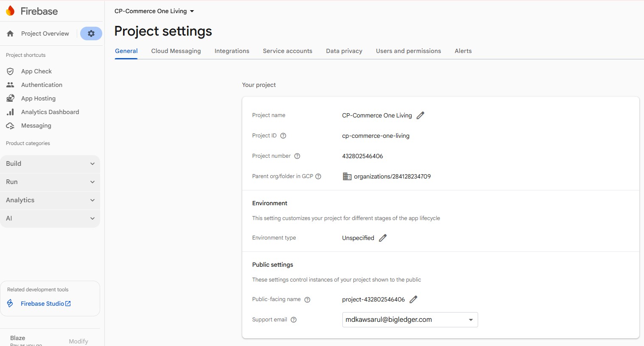Viewport: 644px width, 346px height.
Task: Open App Hosting from the sidebar icon
Action: tap(10, 98)
